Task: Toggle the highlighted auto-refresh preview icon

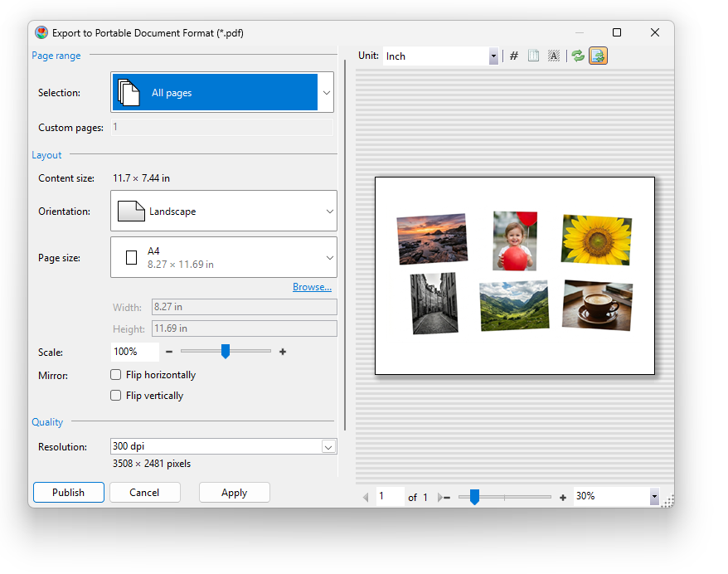Action: pyautogui.click(x=599, y=56)
